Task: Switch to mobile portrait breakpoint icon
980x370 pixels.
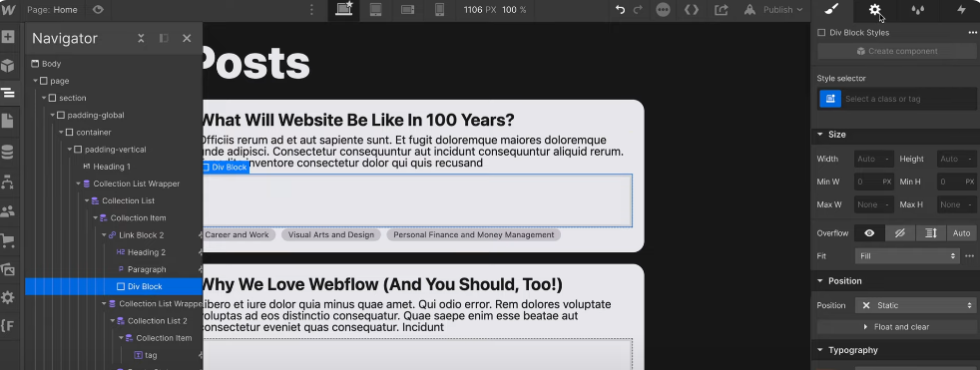Action: point(439,10)
